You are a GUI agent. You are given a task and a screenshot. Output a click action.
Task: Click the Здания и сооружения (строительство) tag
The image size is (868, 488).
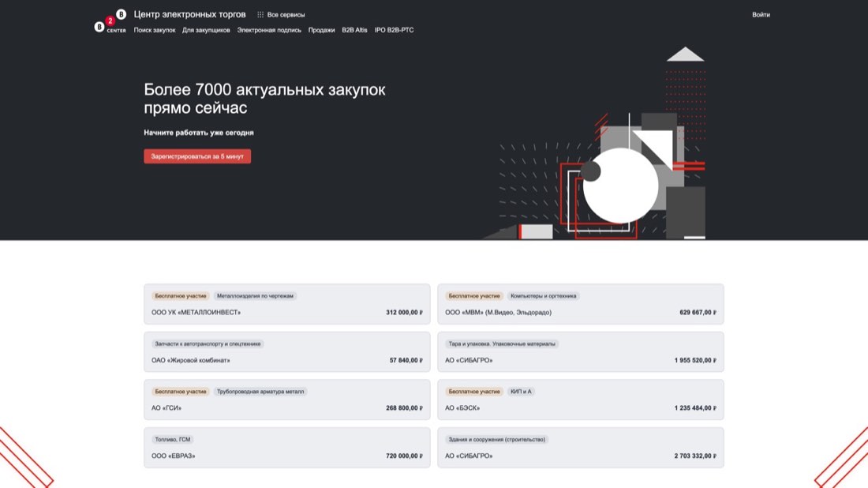[x=496, y=439]
